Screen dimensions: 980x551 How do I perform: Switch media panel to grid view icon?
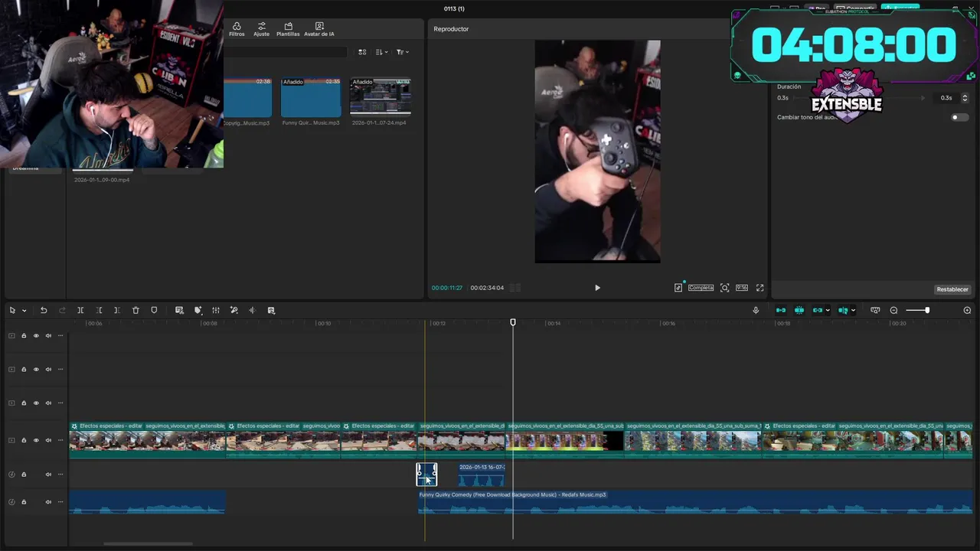point(362,52)
